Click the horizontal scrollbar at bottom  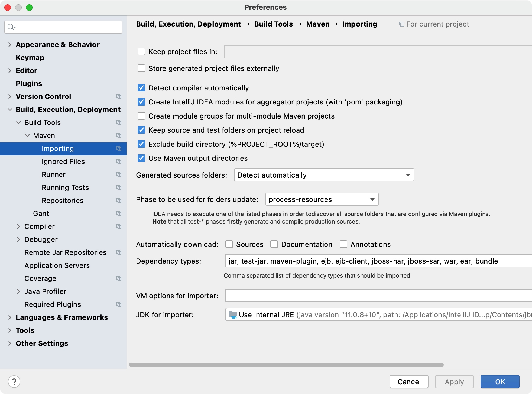coord(286,365)
